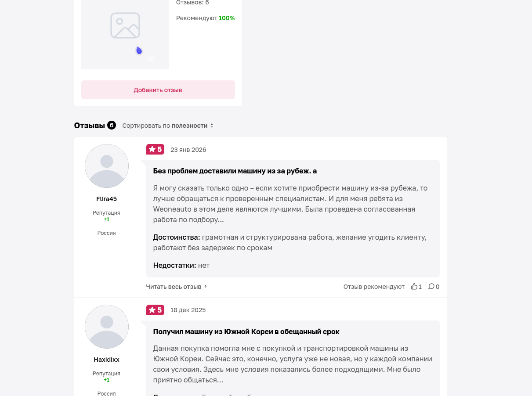Open Flira45 user profile link

click(x=107, y=199)
